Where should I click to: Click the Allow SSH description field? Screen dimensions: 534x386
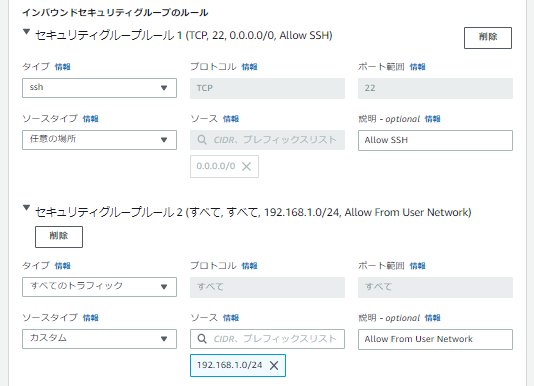pos(435,140)
